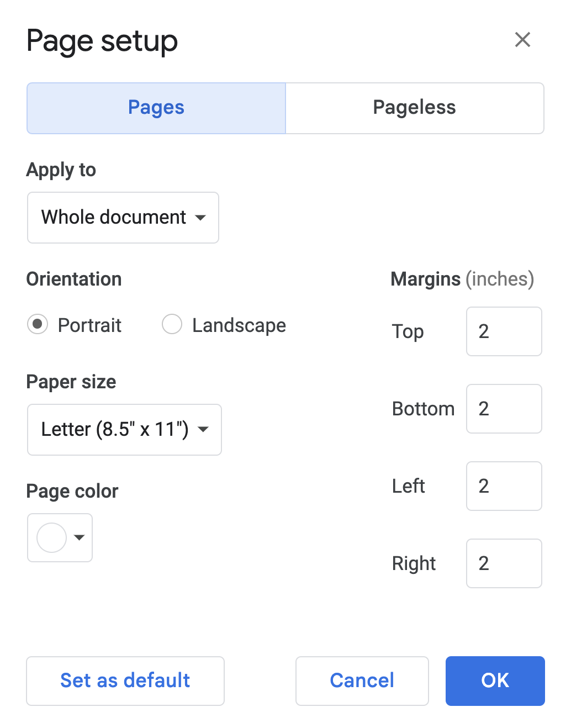Click the Paper size dropdown arrow
The height and width of the screenshot is (728, 571).
pos(203,429)
